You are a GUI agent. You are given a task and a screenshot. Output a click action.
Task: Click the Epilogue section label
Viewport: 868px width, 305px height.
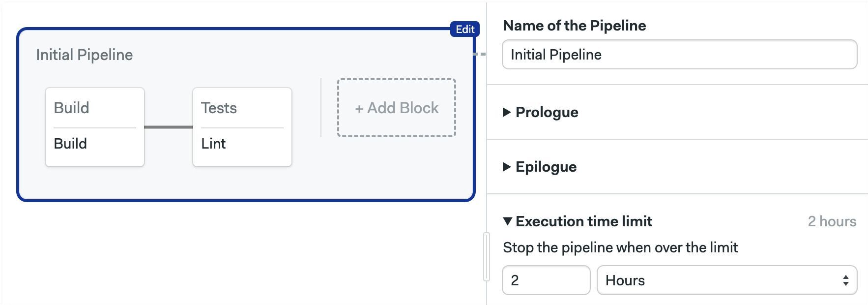546,167
